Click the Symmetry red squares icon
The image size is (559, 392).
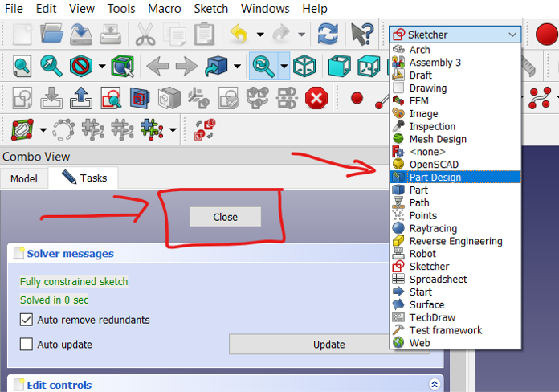click(x=204, y=130)
